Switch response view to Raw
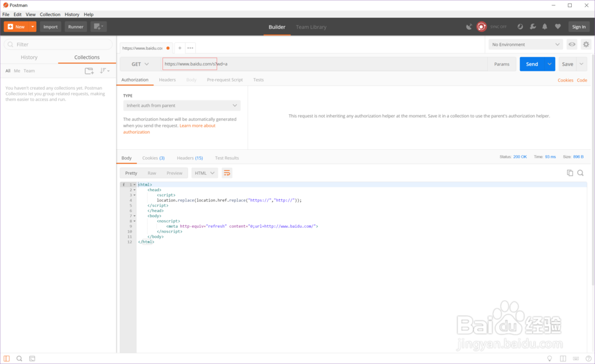595x364 pixels. click(x=152, y=173)
